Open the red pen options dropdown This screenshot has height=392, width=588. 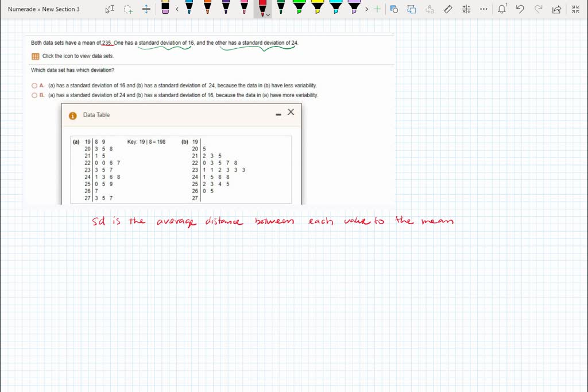[268, 15]
